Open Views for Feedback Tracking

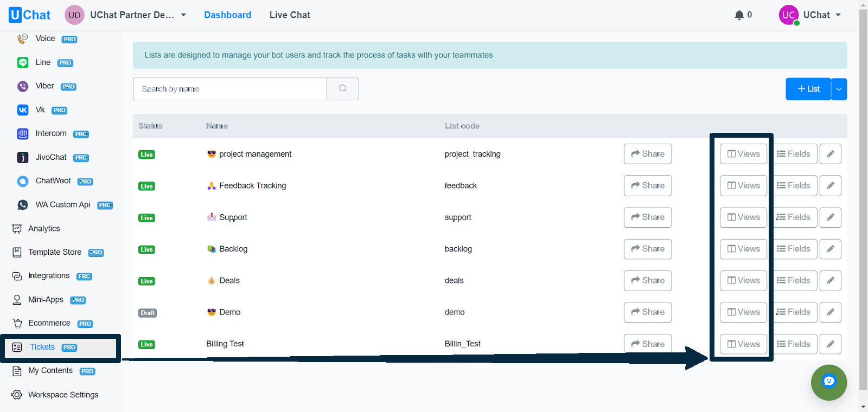tap(744, 185)
